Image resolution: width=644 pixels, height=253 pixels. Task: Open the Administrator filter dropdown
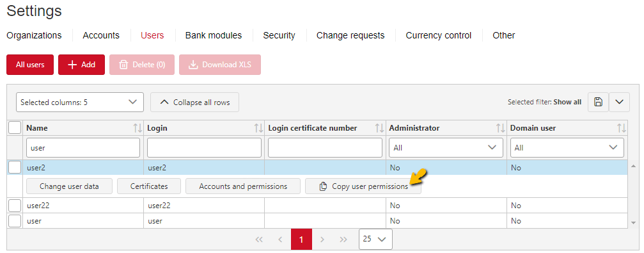coord(446,147)
